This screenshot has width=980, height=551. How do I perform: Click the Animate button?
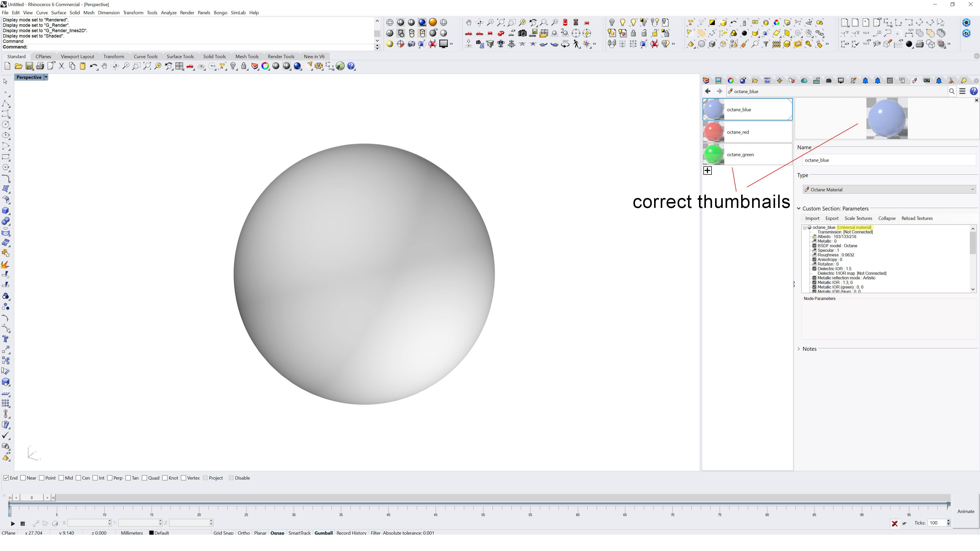coord(965,511)
